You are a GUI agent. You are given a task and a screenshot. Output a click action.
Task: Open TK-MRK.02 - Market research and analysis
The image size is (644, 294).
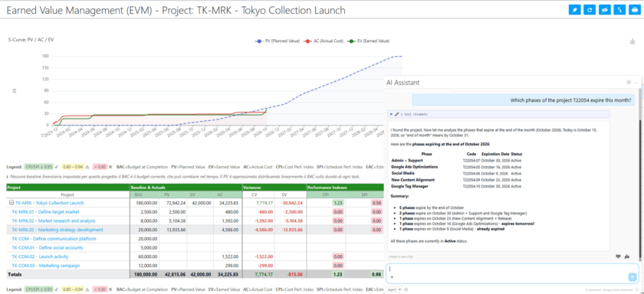point(54,220)
